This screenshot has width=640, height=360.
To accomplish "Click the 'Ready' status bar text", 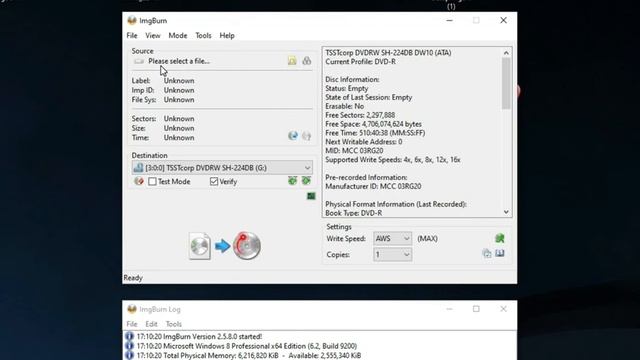I will [133, 278].
